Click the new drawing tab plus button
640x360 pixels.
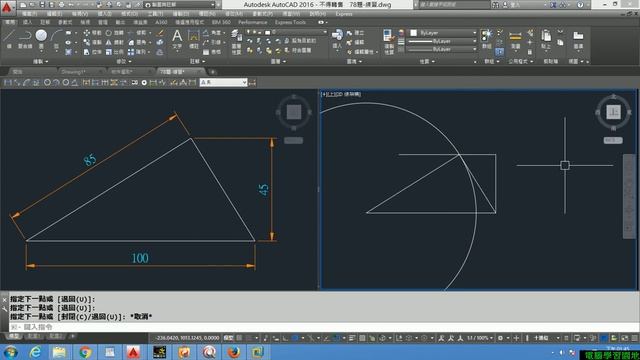pyautogui.click(x=213, y=71)
